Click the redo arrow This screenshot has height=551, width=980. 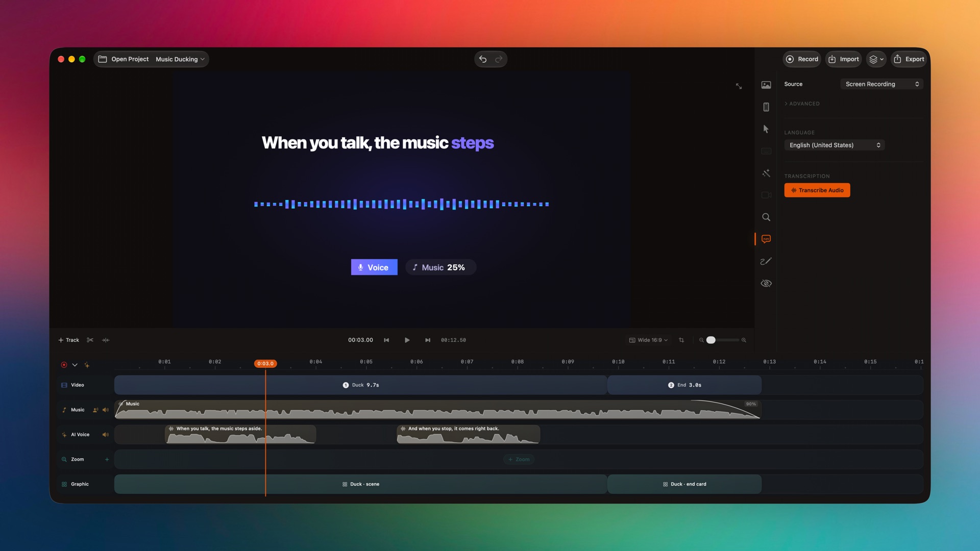499,59
